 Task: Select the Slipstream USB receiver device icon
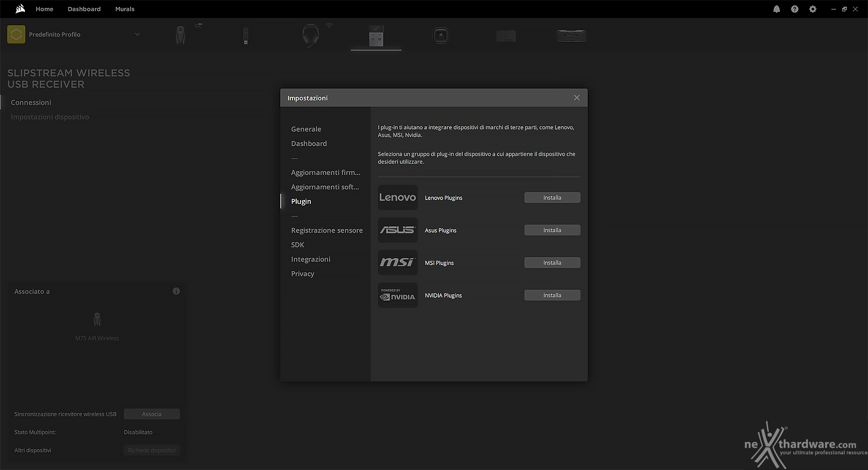click(x=376, y=36)
